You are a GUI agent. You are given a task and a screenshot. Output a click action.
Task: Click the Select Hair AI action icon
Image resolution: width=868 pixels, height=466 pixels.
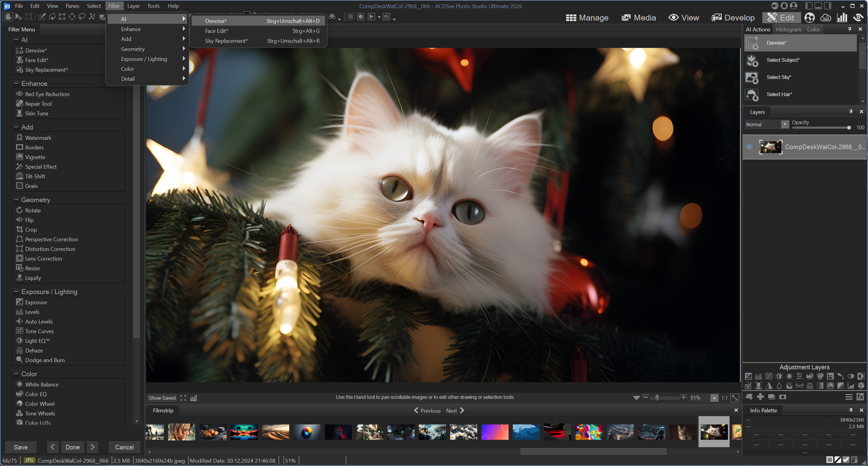pyautogui.click(x=752, y=95)
